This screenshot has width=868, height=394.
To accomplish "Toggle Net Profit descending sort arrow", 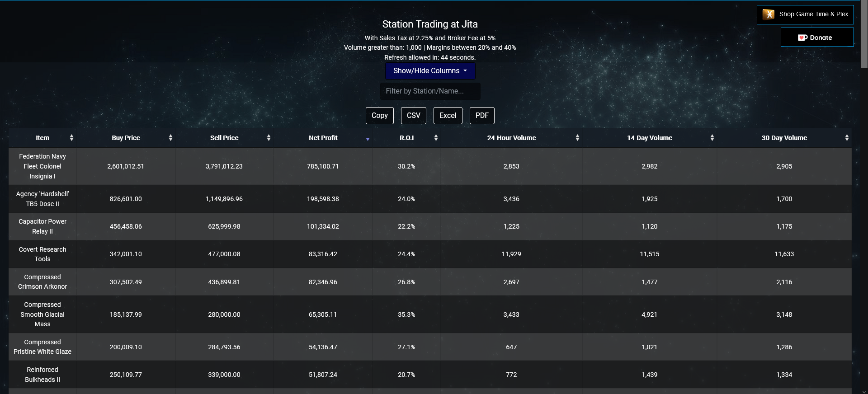I will [368, 139].
